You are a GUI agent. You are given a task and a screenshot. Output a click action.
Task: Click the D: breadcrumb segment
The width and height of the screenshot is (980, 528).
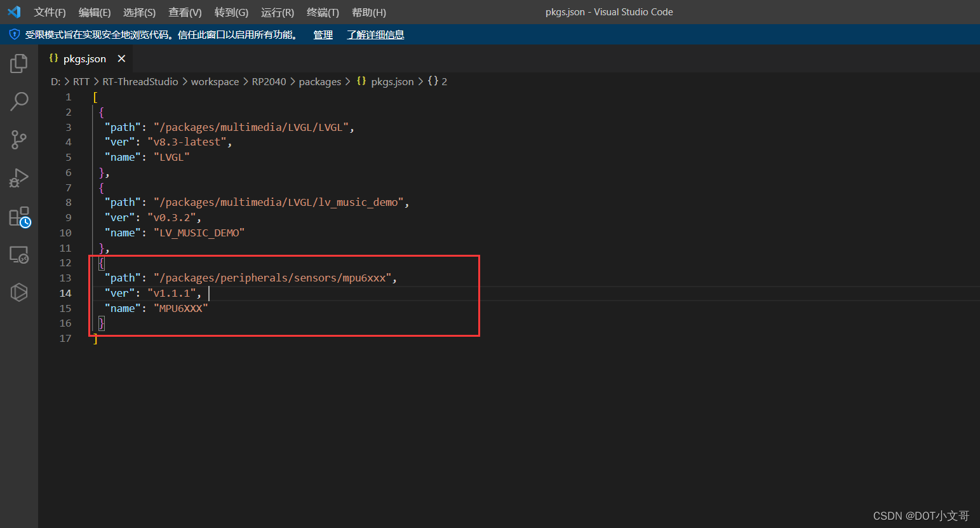(x=56, y=81)
